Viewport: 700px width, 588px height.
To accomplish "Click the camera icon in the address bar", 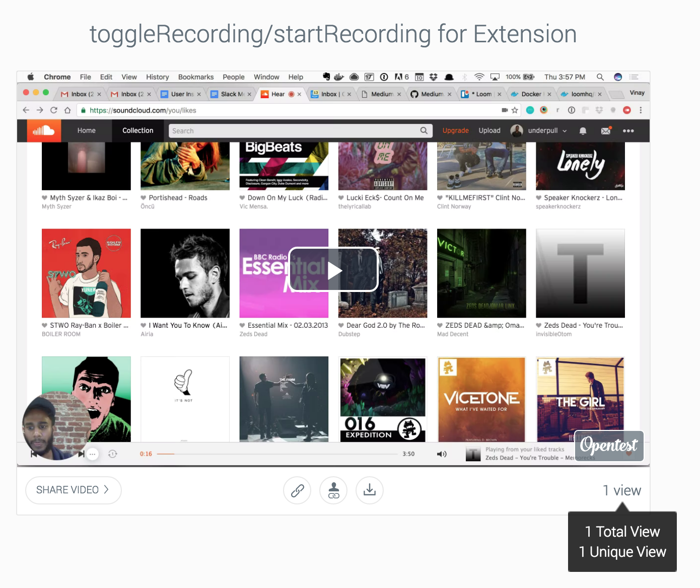I will [x=505, y=110].
